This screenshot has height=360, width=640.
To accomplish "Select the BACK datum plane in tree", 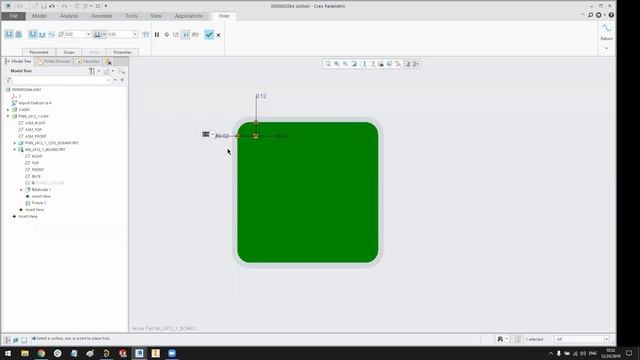I will [36, 176].
